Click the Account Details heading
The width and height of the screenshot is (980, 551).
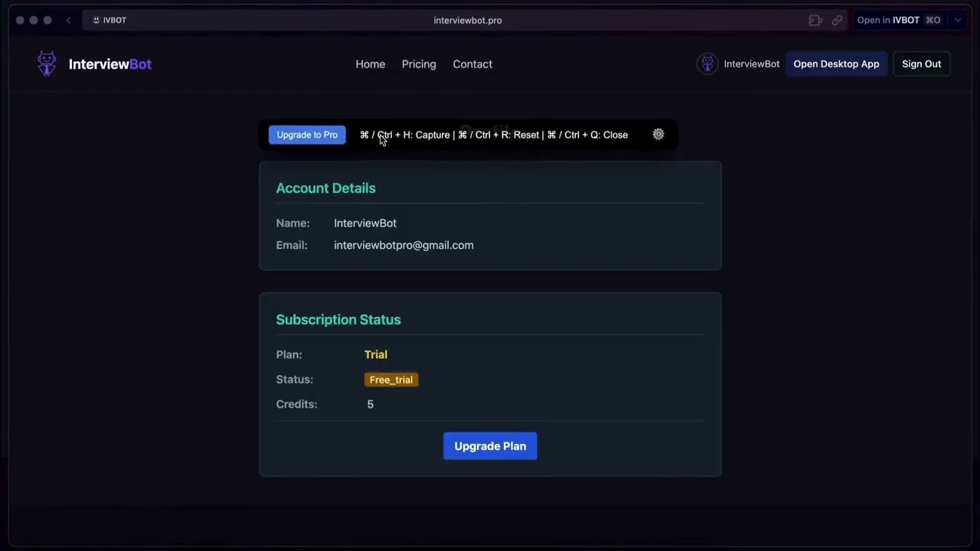tap(325, 188)
